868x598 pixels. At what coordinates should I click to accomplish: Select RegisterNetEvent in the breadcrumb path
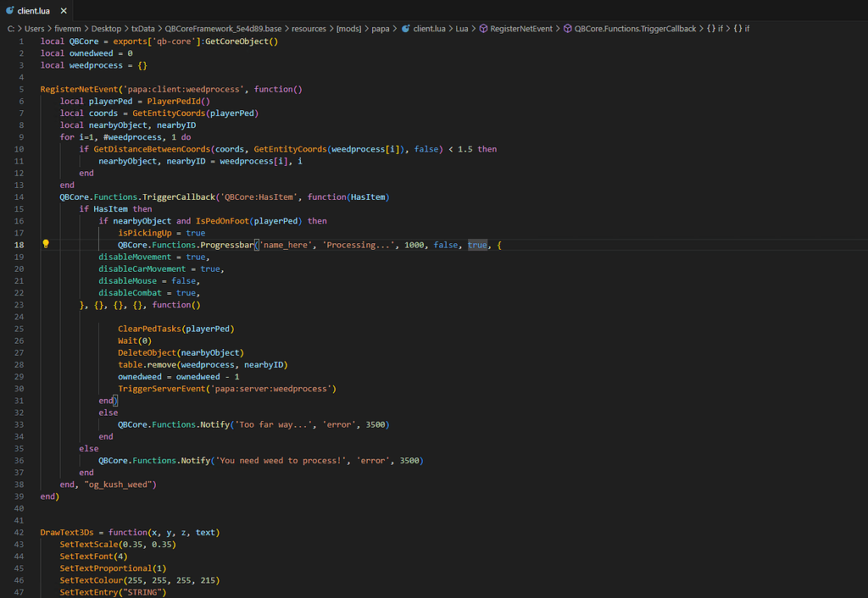(x=523, y=28)
